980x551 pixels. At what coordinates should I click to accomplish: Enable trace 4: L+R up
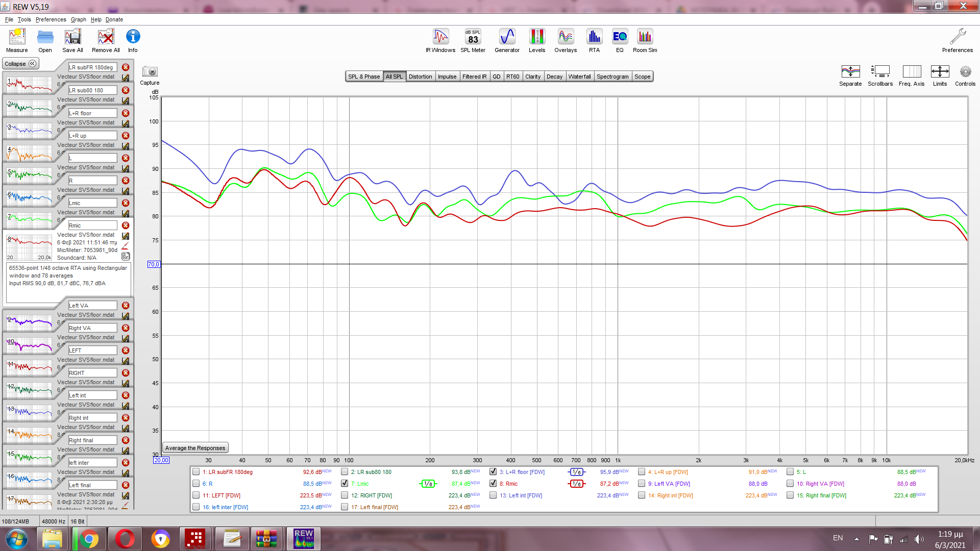click(x=642, y=472)
